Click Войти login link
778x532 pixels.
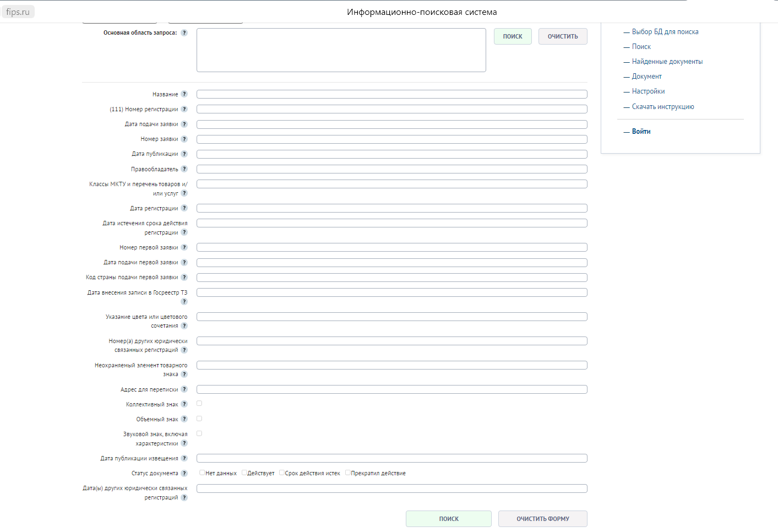(x=641, y=132)
